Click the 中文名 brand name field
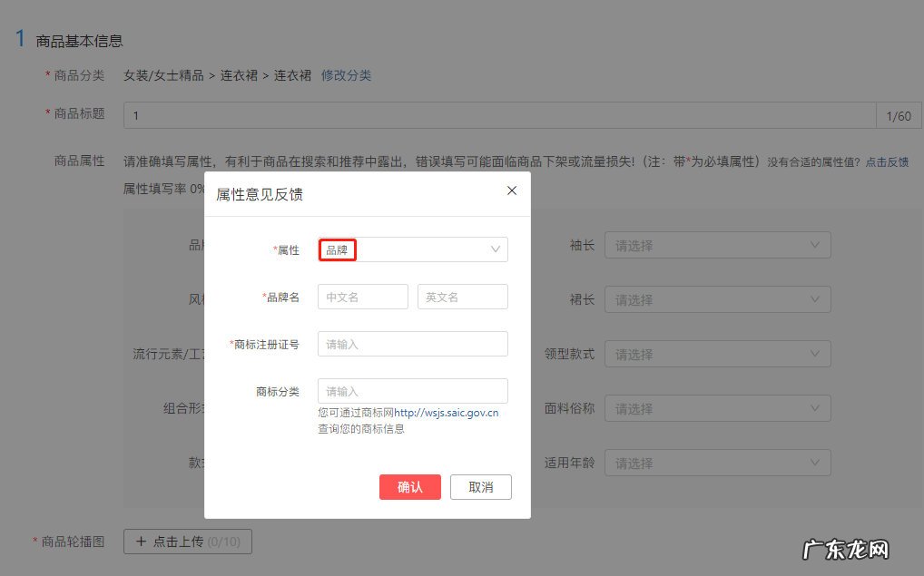The image size is (924, 576). click(362, 296)
